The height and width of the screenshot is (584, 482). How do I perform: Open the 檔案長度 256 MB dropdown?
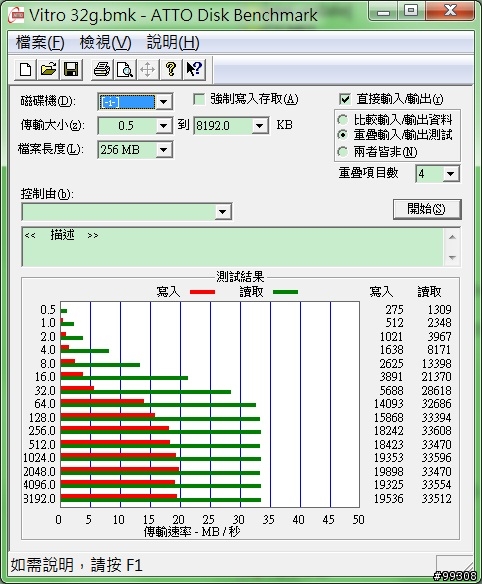click(x=164, y=150)
